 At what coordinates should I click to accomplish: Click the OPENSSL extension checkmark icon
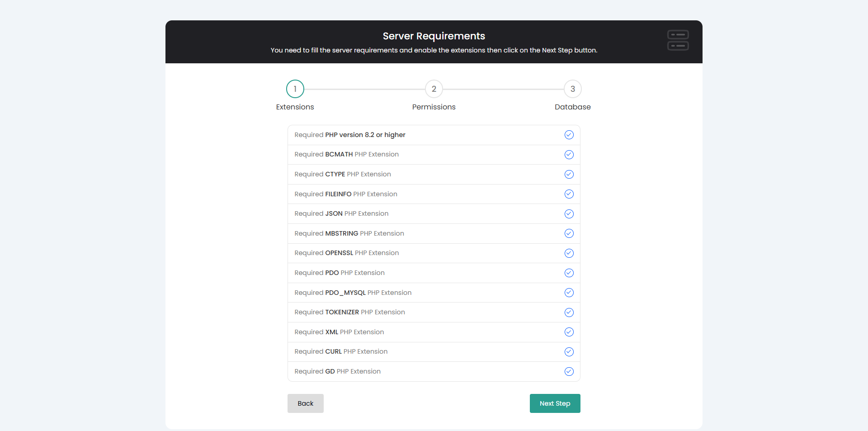pos(569,253)
